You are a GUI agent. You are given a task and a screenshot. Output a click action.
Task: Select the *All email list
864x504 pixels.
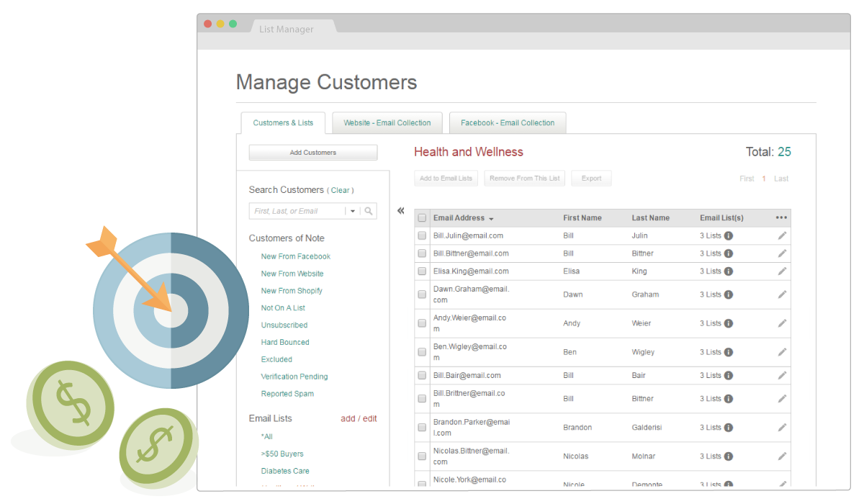pyautogui.click(x=267, y=437)
